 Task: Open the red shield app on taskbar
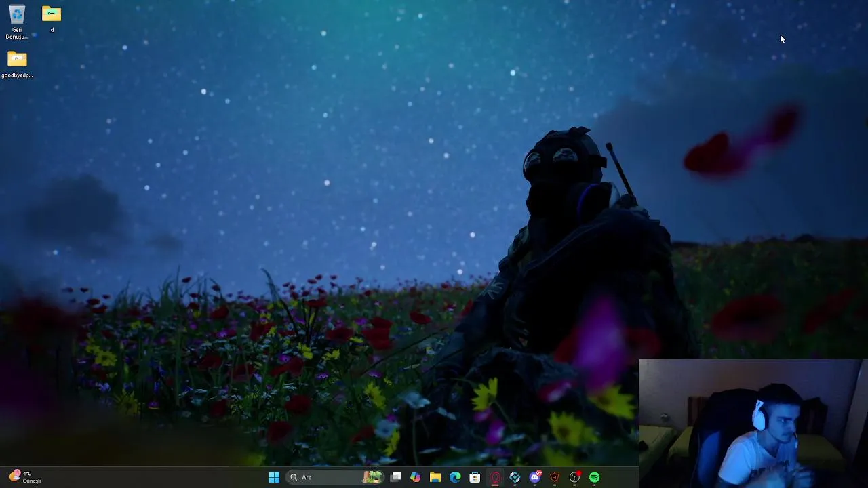[555, 477]
